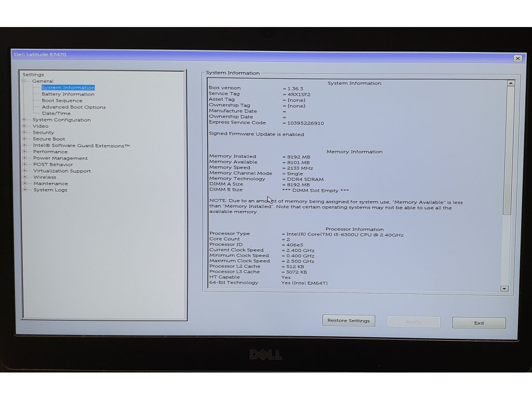This screenshot has height=399, width=532.
Task: Expand the System Configuration node
Action: click(x=24, y=119)
